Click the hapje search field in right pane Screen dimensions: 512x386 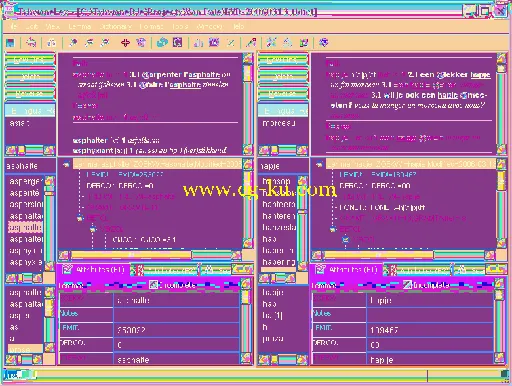tap(283, 166)
